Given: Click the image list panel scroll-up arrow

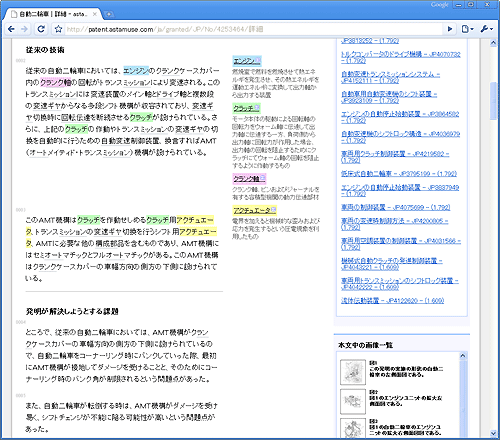Looking at the screenshot, I should (x=463, y=356).
